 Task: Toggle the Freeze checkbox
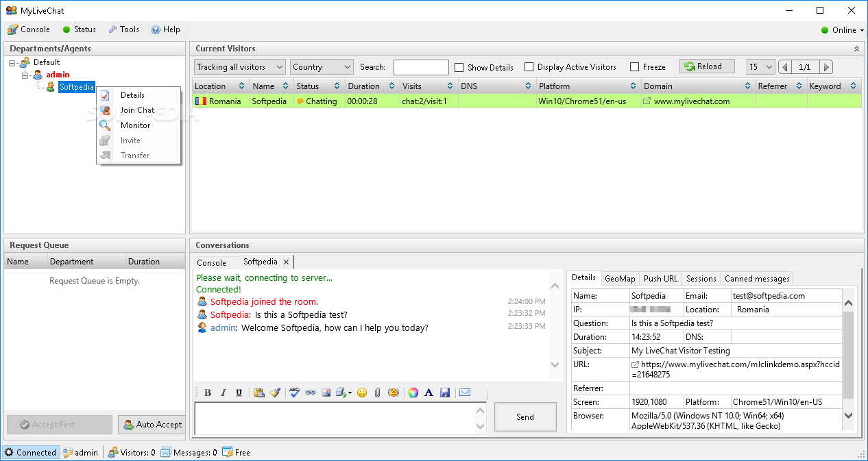pos(635,67)
